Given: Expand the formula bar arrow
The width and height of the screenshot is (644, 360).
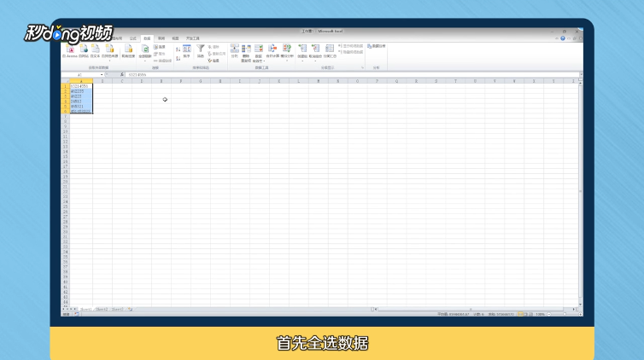Looking at the screenshot, I should [x=581, y=74].
